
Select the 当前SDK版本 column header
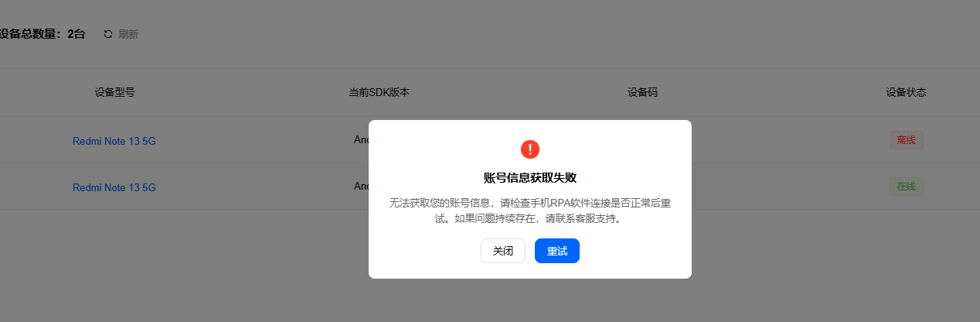[x=379, y=92]
